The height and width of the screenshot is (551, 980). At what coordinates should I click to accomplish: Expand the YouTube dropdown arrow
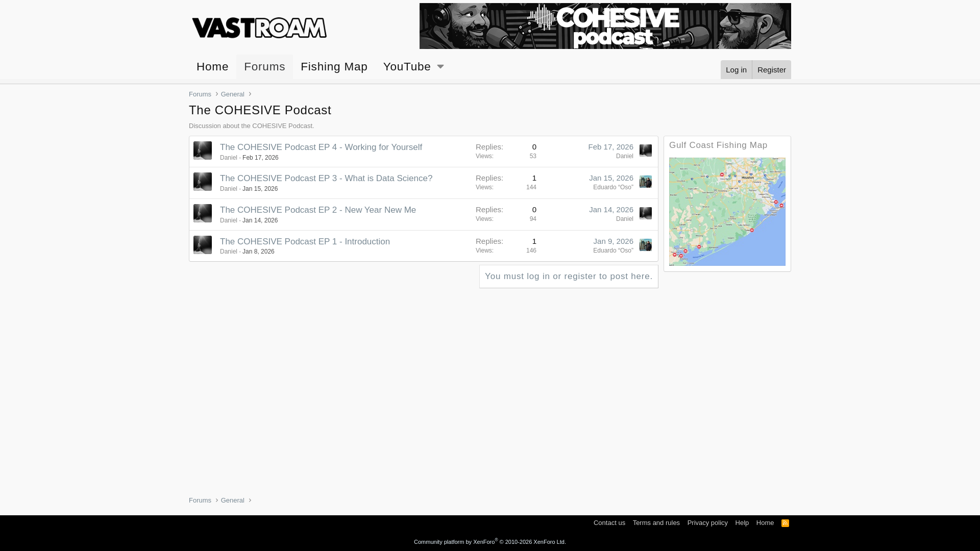pos(440,67)
